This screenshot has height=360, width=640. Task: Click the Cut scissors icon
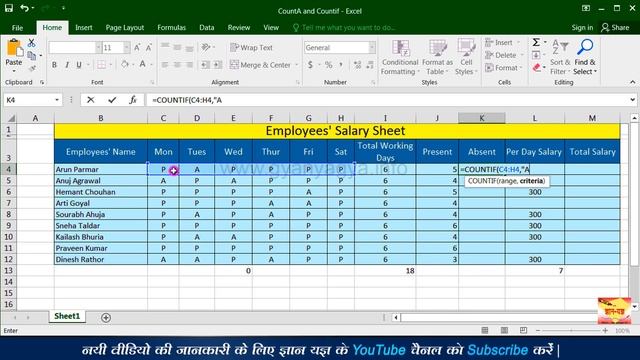31,43
